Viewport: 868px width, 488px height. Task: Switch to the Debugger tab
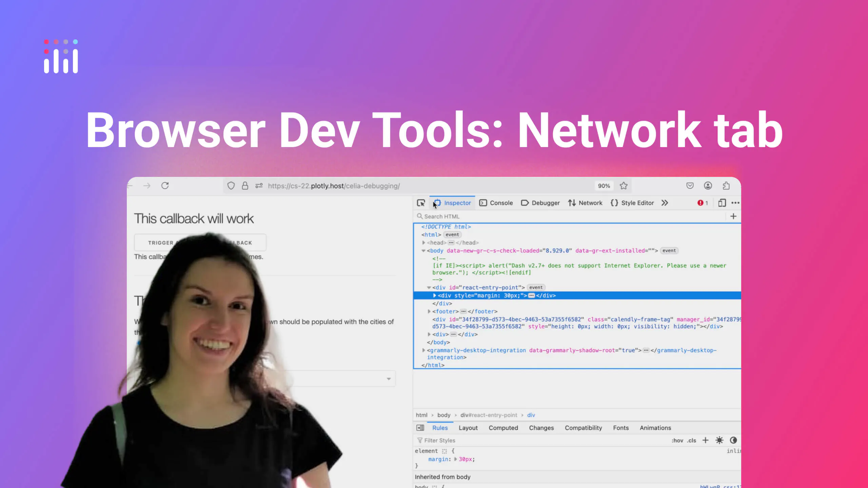540,203
